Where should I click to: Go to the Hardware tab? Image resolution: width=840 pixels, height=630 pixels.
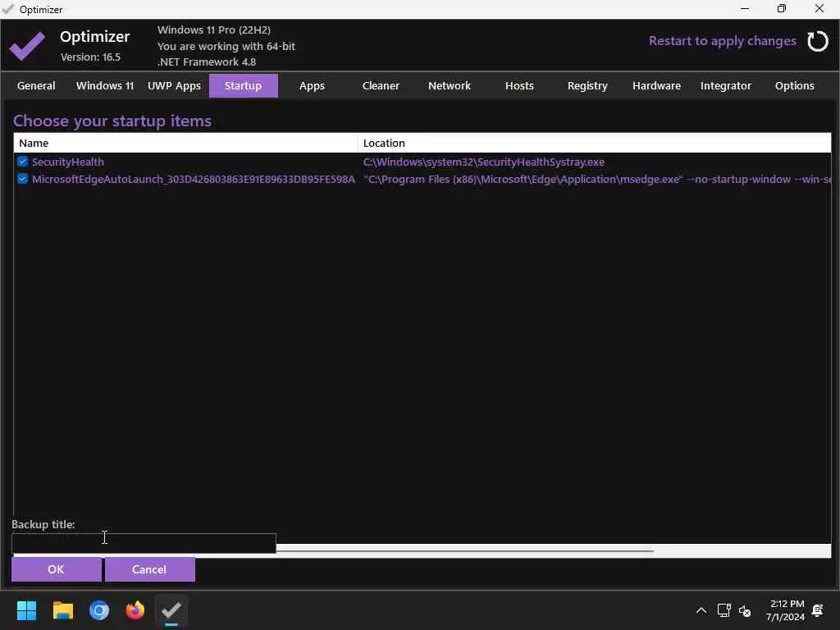[657, 85]
